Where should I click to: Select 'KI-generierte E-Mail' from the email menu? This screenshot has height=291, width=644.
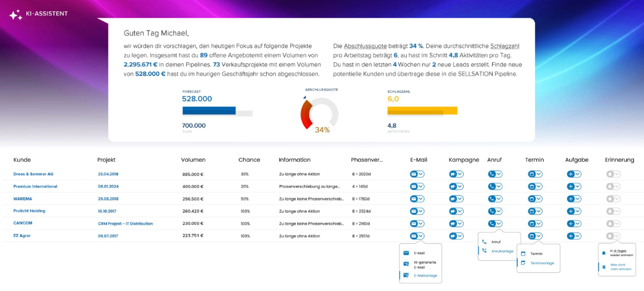[424, 264]
